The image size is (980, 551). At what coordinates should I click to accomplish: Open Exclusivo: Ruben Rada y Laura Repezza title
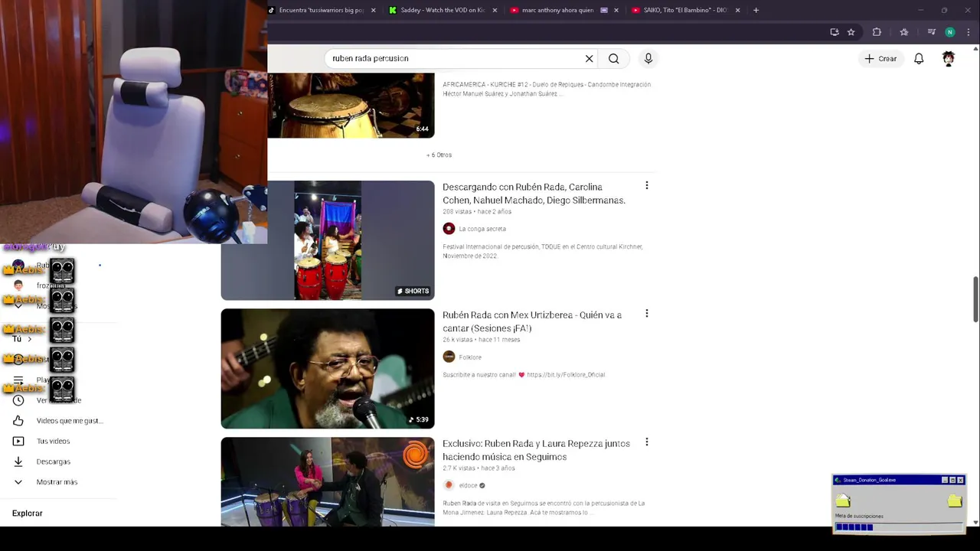536,450
